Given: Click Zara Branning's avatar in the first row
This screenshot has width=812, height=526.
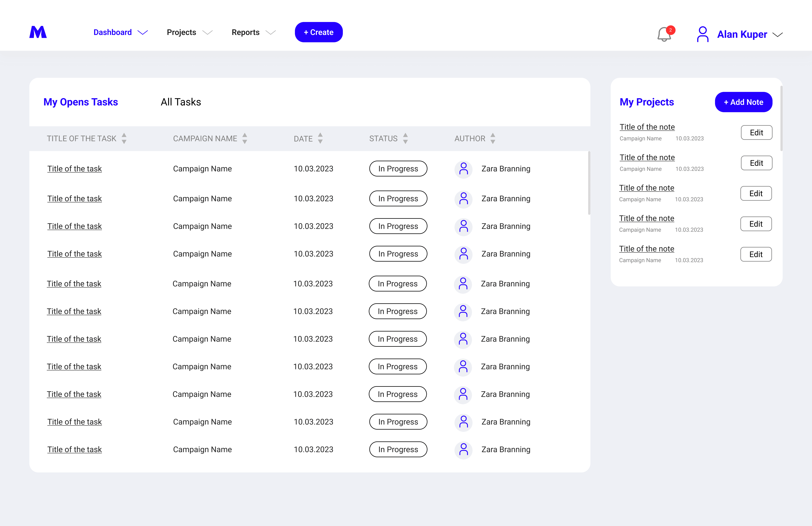Looking at the screenshot, I should pyautogui.click(x=463, y=169).
